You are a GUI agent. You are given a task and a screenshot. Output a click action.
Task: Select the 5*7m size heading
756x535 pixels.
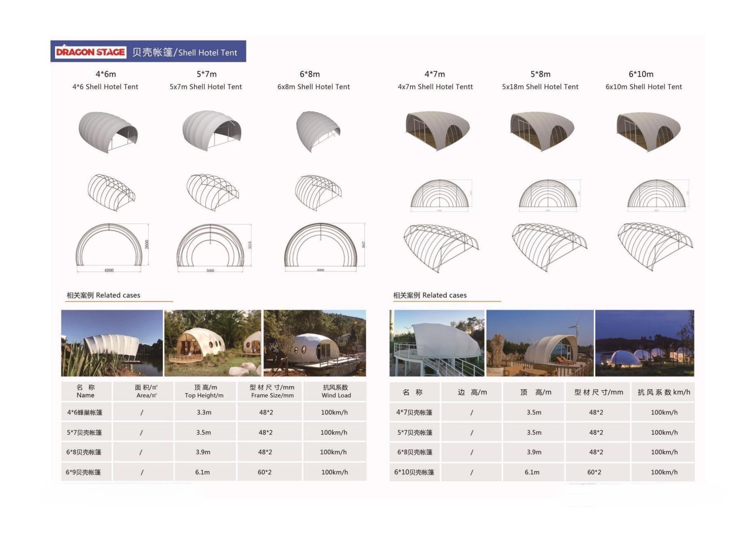206,74
